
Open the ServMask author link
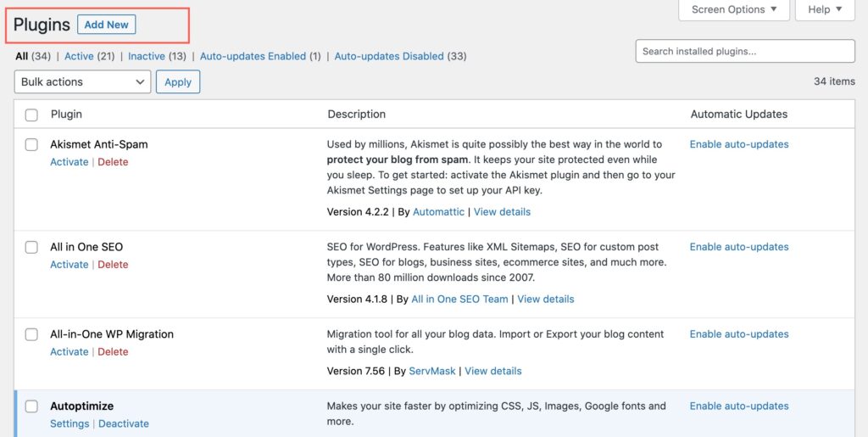point(432,371)
